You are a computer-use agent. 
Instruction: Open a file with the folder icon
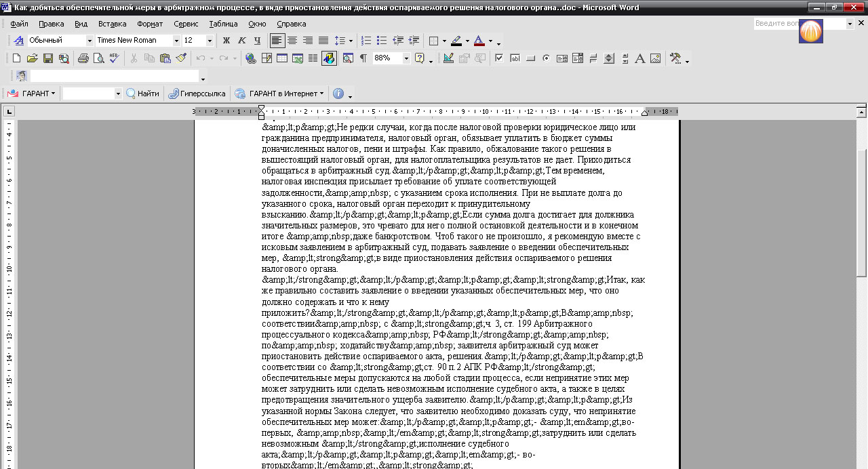click(x=33, y=58)
